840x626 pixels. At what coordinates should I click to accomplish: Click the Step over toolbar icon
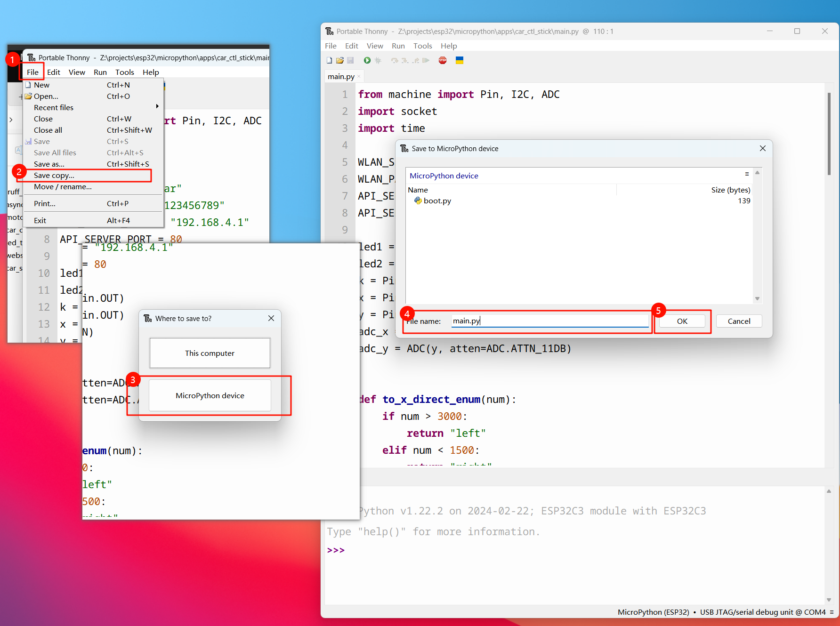[395, 60]
